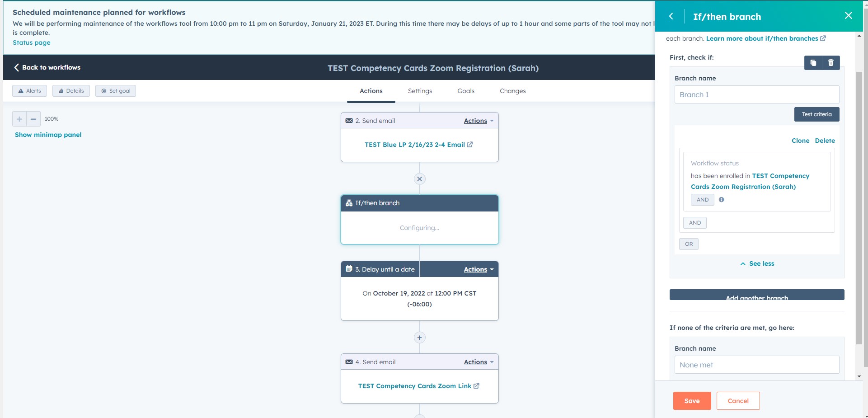The image size is (868, 418).
Task: Open the Actions dropdown on step 2 Send email
Action: tap(476, 120)
